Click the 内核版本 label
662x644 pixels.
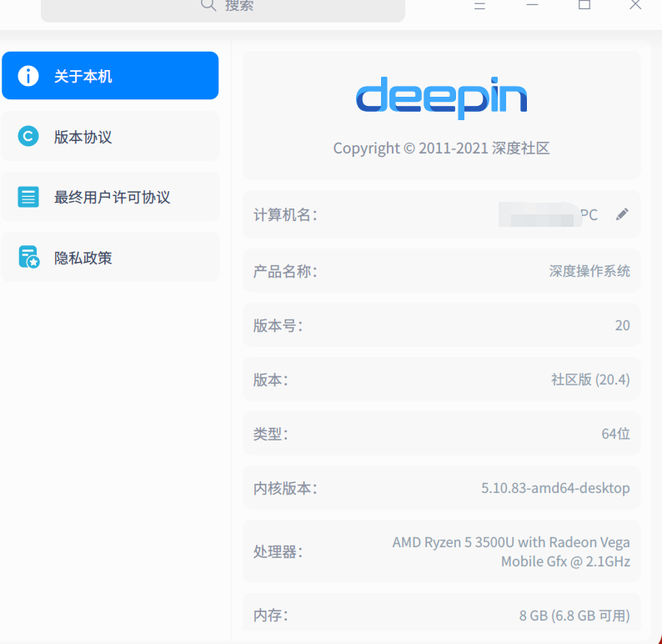(285, 488)
